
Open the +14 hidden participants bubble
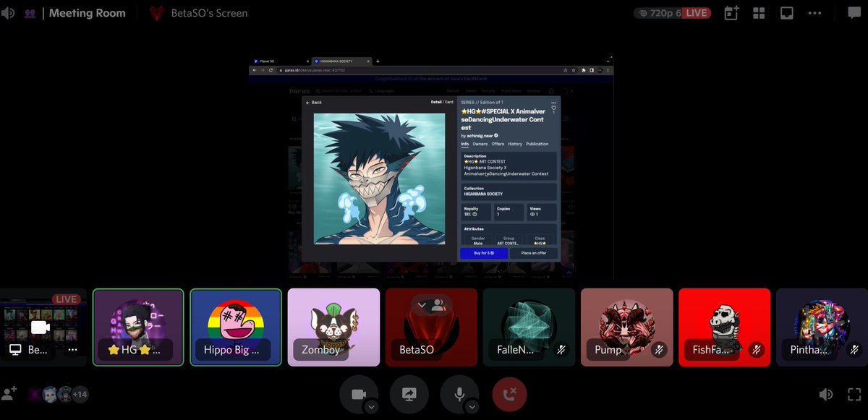click(x=80, y=394)
